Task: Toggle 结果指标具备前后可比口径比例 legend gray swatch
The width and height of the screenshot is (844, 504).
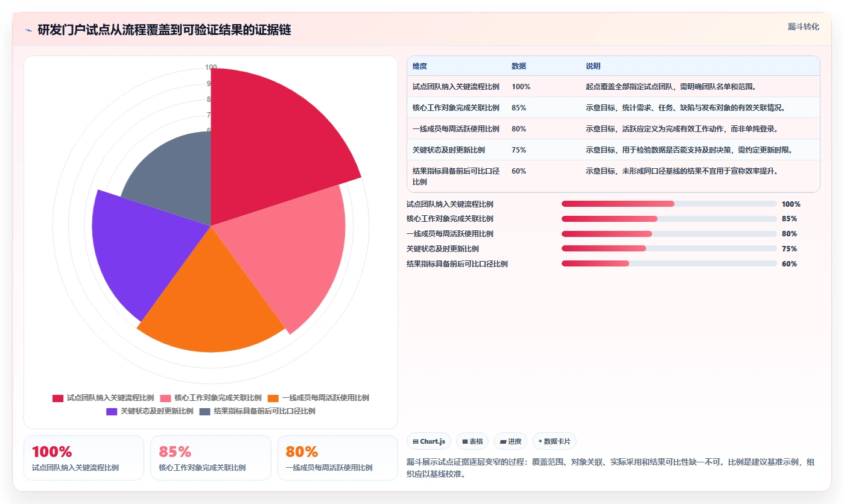Action: tap(205, 411)
